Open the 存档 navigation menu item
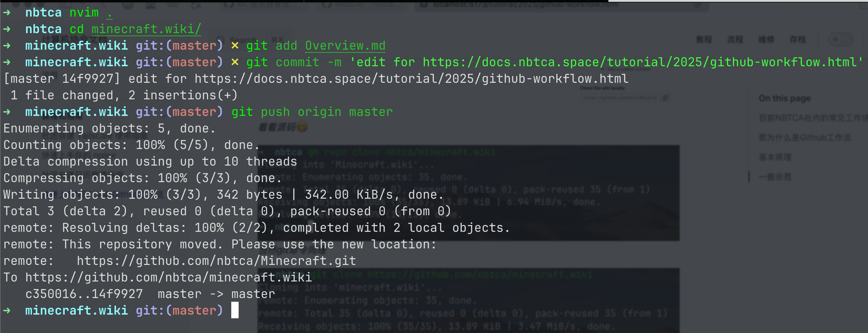Image resolution: width=868 pixels, height=333 pixels. coord(797,40)
